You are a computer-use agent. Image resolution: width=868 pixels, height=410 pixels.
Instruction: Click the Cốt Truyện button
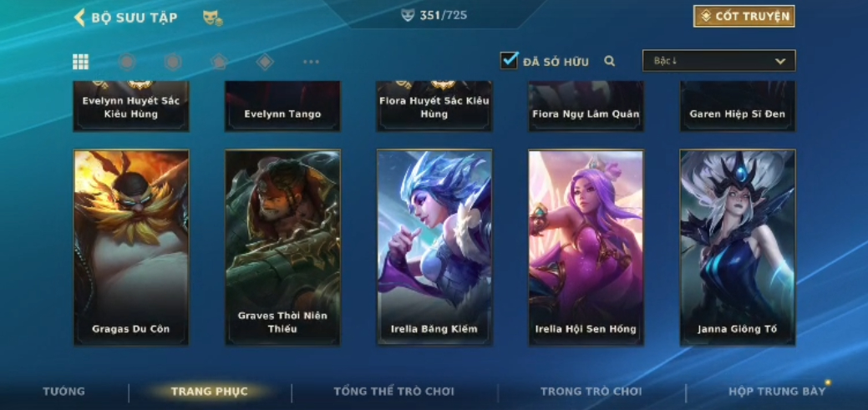[x=744, y=16]
